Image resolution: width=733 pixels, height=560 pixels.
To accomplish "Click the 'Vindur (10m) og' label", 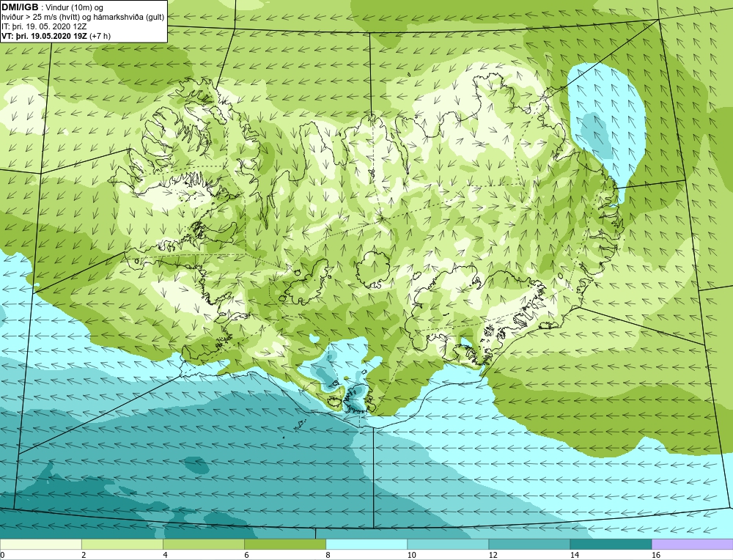I will point(75,7).
